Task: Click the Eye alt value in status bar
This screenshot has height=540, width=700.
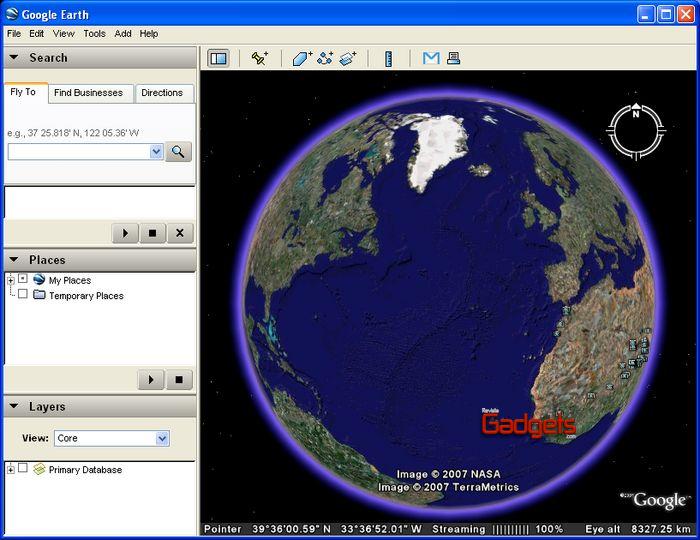Action: coord(661,529)
